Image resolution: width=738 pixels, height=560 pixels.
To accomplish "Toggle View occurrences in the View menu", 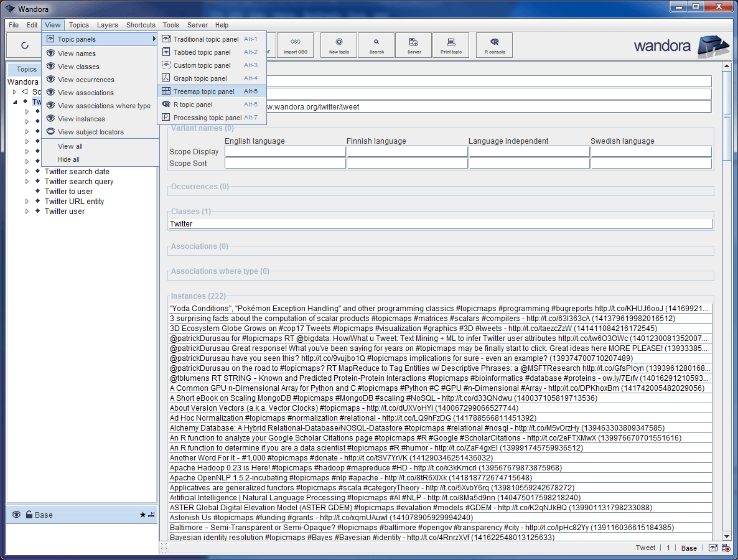I will [86, 80].
